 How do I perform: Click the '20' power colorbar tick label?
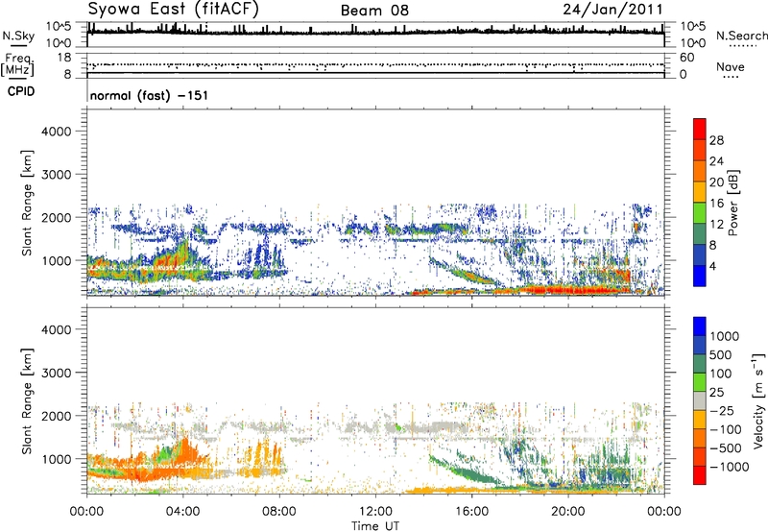pyautogui.click(x=716, y=182)
